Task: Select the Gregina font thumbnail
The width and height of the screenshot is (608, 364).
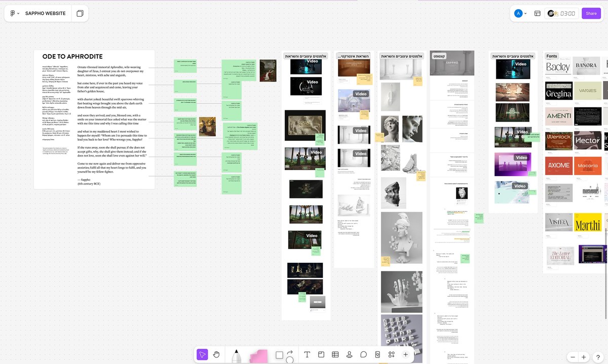Action: point(559,91)
